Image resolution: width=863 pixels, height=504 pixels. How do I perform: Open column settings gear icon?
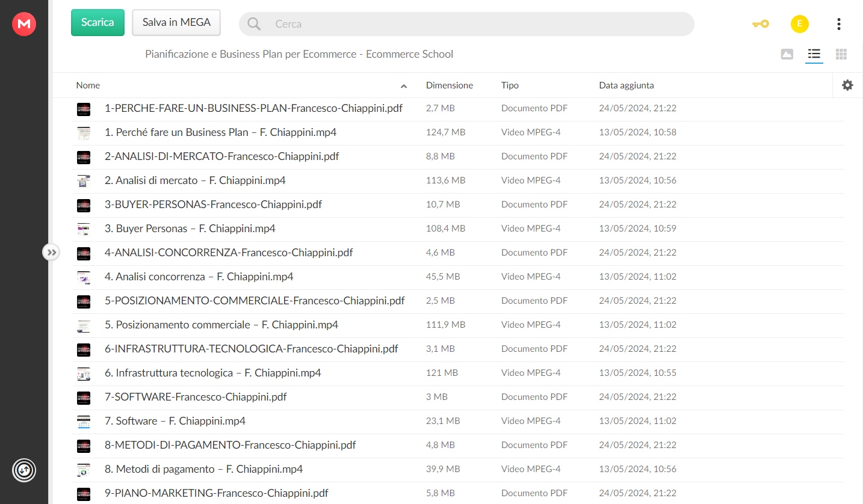(x=847, y=85)
